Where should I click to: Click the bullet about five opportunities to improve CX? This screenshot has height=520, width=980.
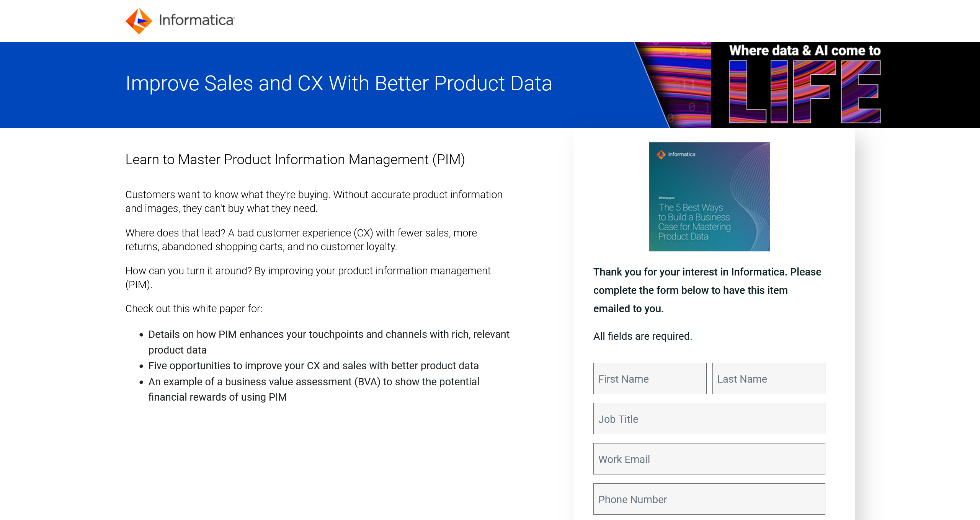314,365
